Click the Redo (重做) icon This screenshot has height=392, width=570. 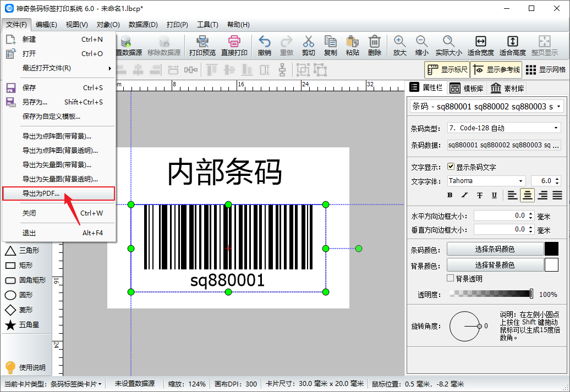(x=287, y=46)
